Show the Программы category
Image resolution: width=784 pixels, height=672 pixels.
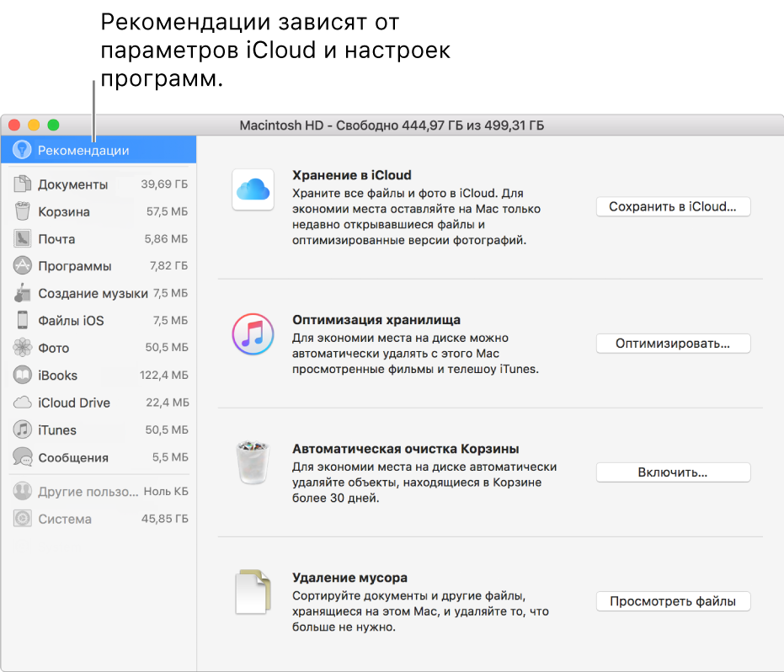coord(99,266)
